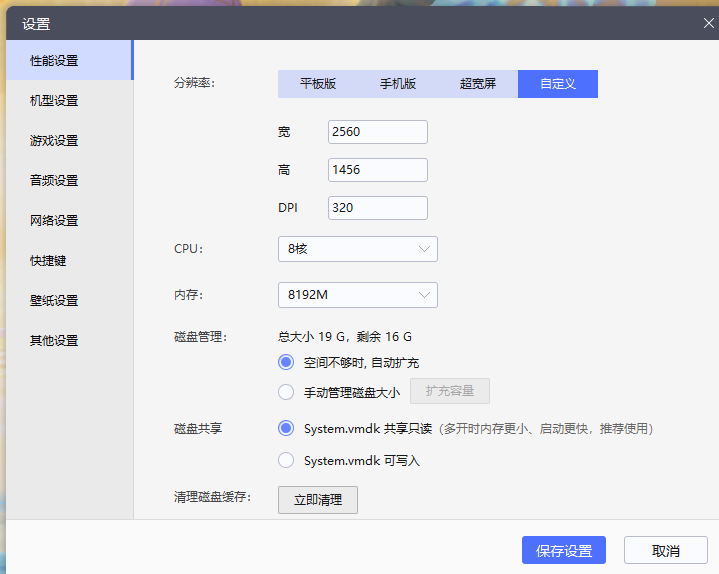Click 立即清理 to clear disk cache
Screen dimensions: 719x574
pos(317,500)
